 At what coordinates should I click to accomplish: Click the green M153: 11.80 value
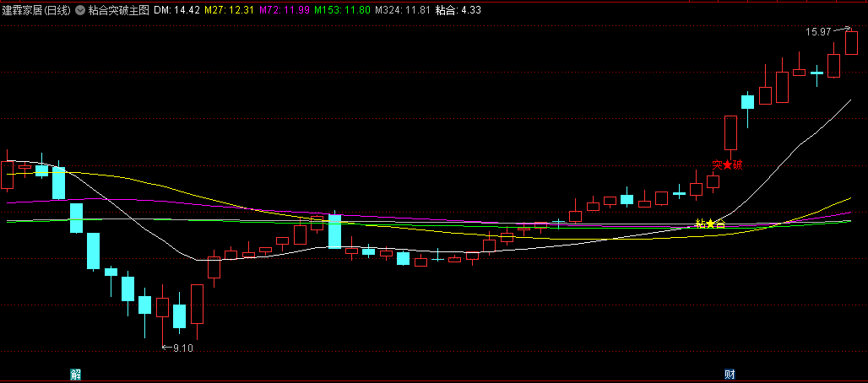[342, 10]
